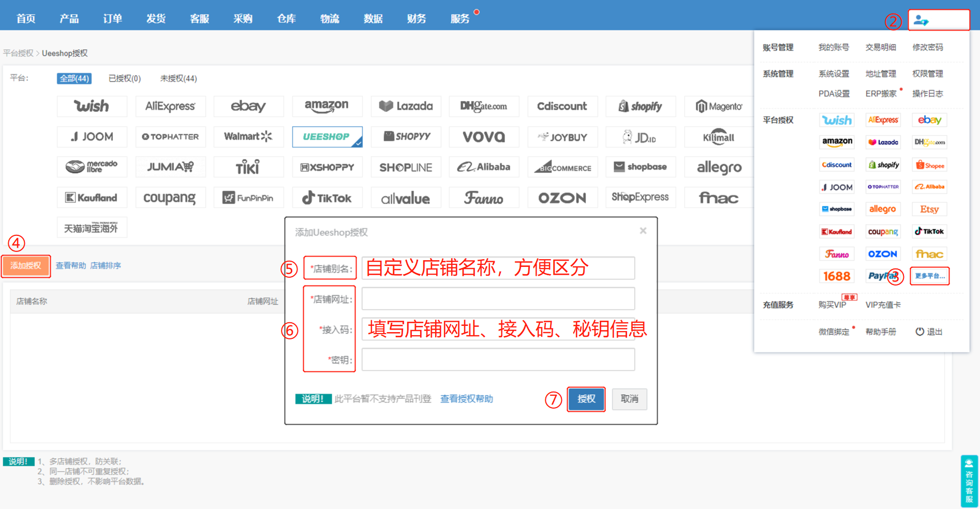Open 系统设置 in account panel
Viewport: 980px width, 509px height.
[x=834, y=73]
